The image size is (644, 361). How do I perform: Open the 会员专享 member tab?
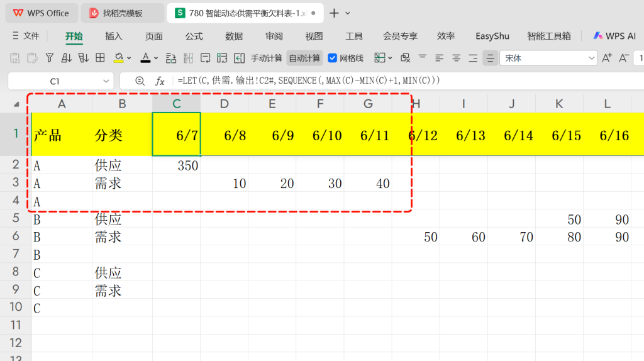(400, 36)
